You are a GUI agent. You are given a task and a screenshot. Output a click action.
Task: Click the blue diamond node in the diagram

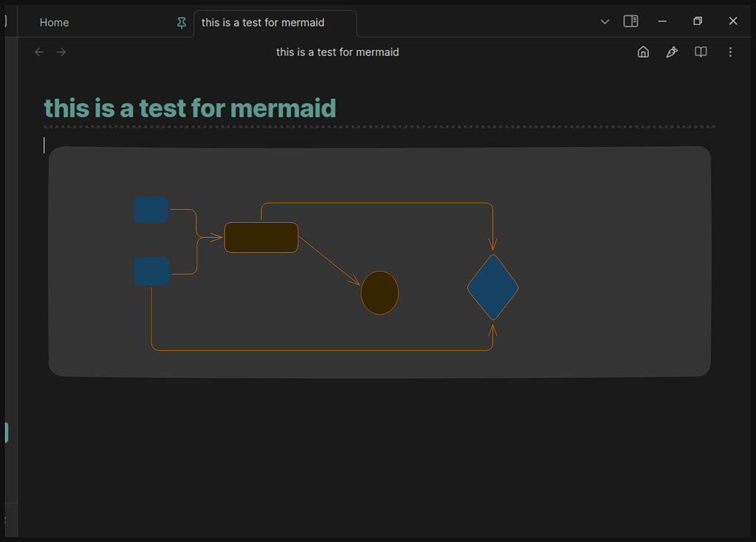[492, 287]
